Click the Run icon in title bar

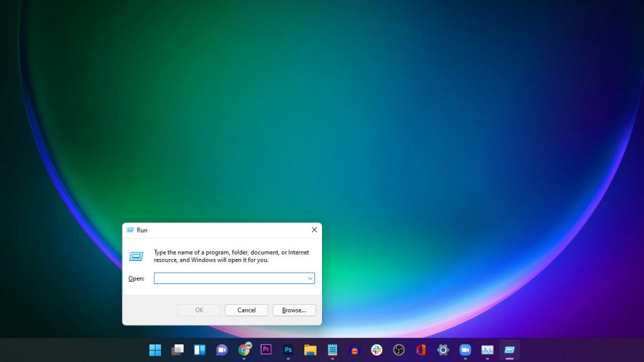click(x=130, y=230)
